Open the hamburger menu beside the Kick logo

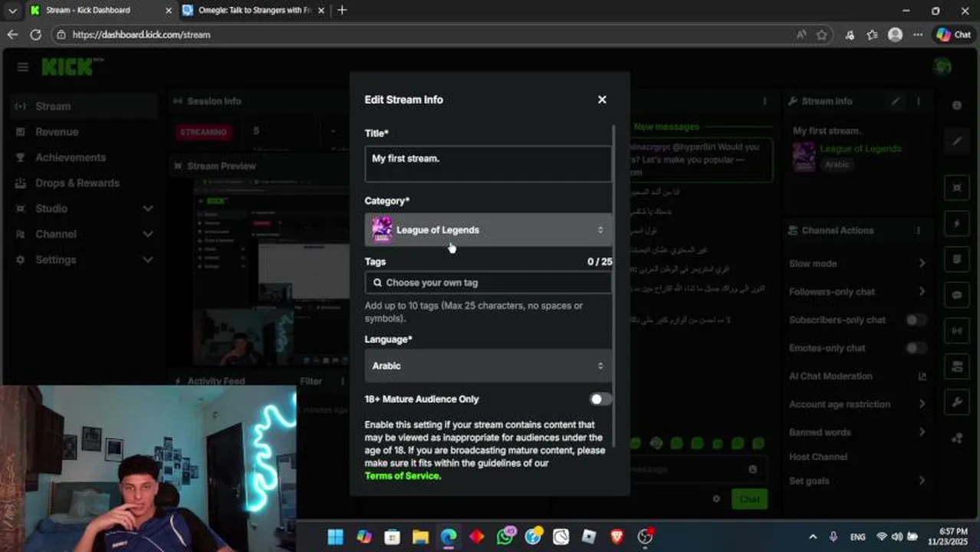(x=23, y=67)
